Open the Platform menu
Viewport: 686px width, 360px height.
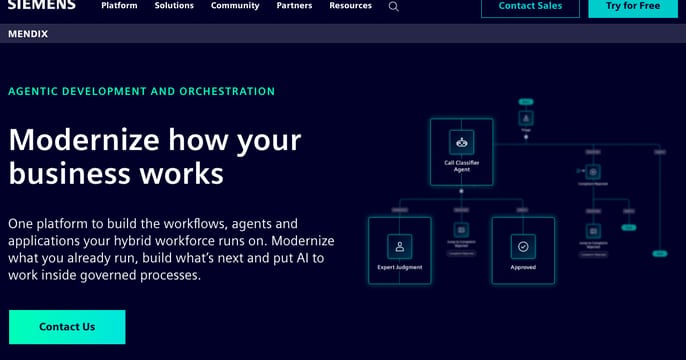click(x=119, y=6)
